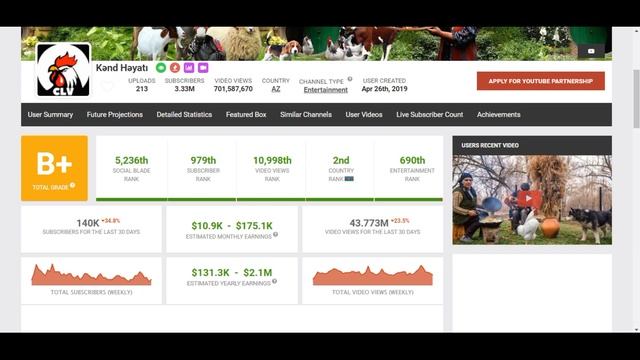Screen dimensions: 640x360
Task: Click the page vertical scrollbar thumb
Action: click(x=636, y=99)
